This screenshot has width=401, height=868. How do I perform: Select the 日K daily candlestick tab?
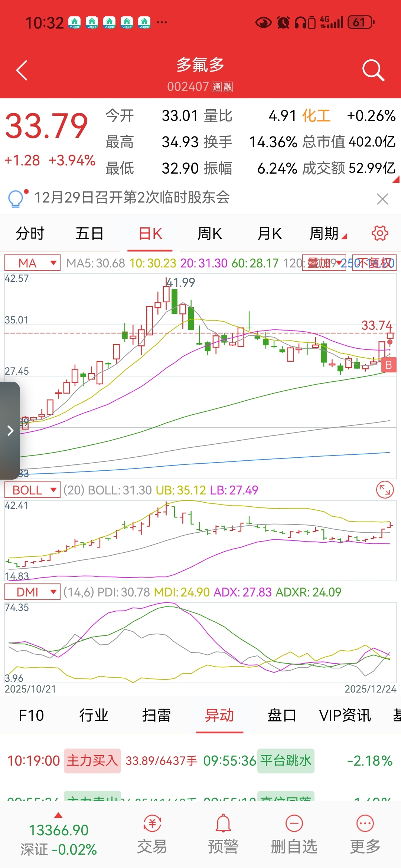[x=150, y=234]
